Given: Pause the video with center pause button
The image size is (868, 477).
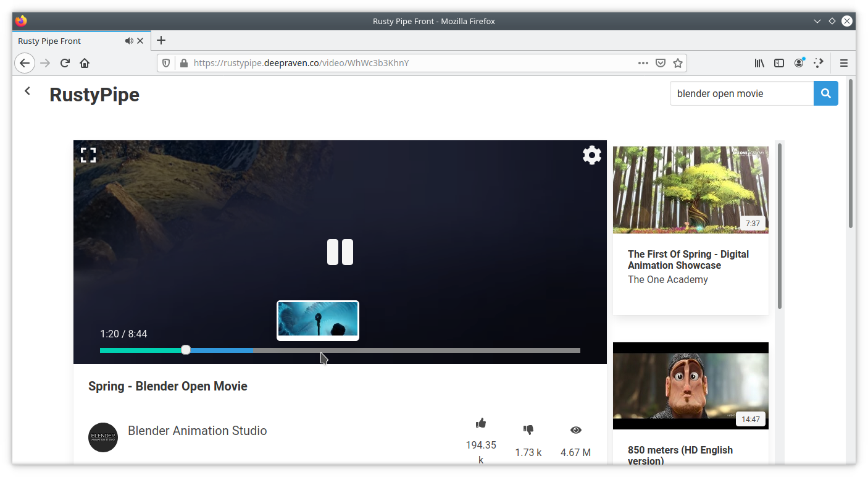Looking at the screenshot, I should tap(340, 252).
